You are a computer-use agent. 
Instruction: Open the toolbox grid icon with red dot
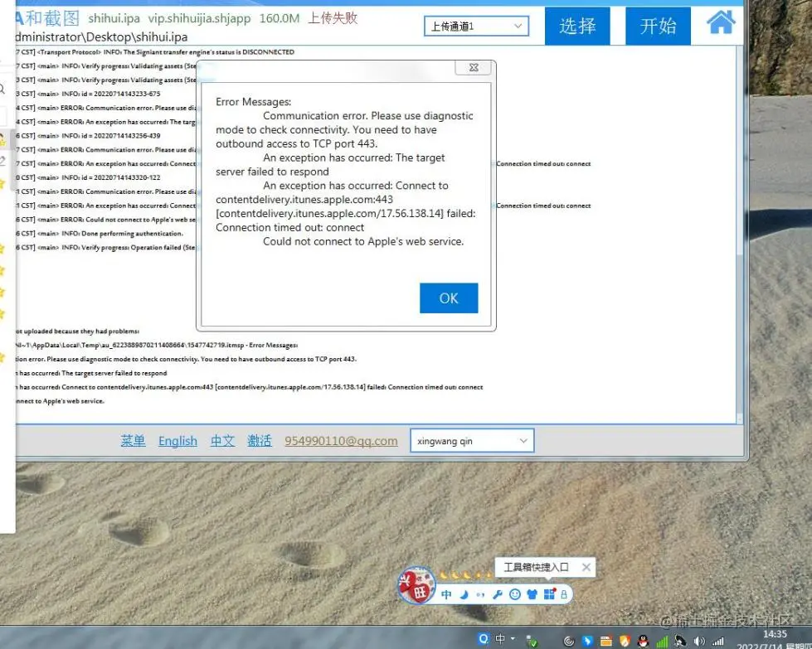(548, 593)
